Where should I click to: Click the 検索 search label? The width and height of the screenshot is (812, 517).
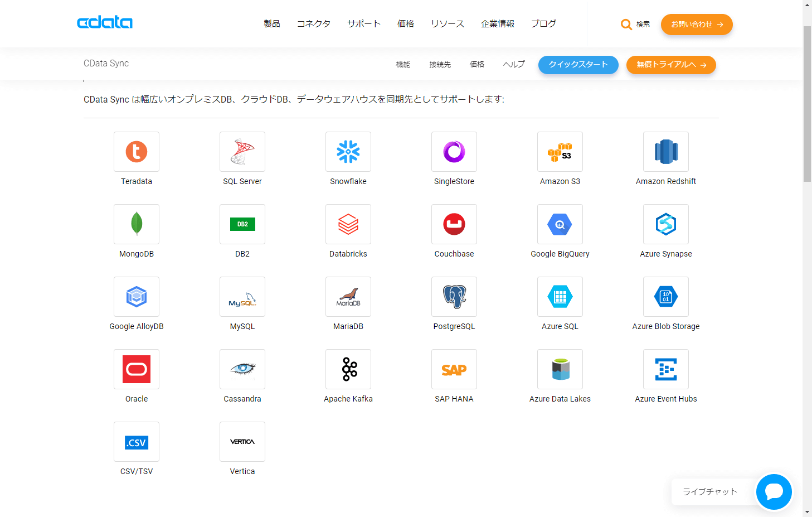click(x=643, y=25)
